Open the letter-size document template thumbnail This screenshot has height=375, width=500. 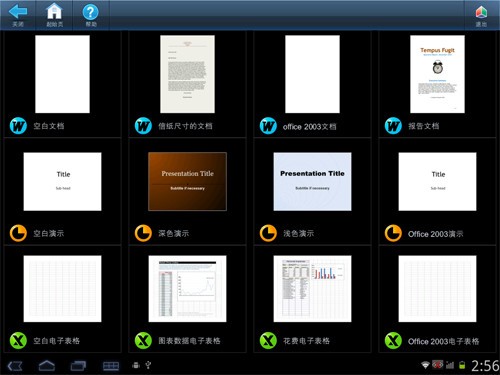(x=187, y=74)
